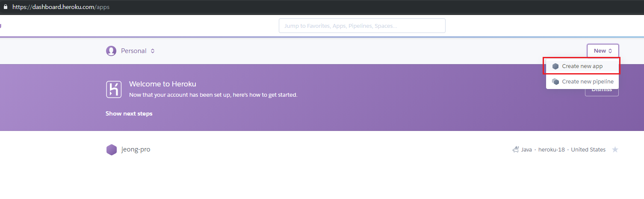Viewport: 644px width, 199px height.
Task: Expand Show next steps
Action: 129,113
